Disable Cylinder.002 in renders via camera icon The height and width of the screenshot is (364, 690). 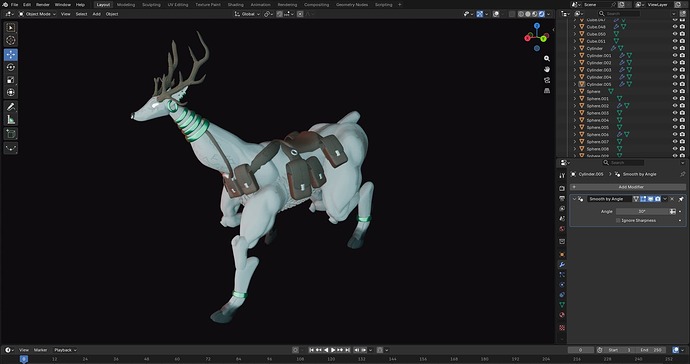682,63
